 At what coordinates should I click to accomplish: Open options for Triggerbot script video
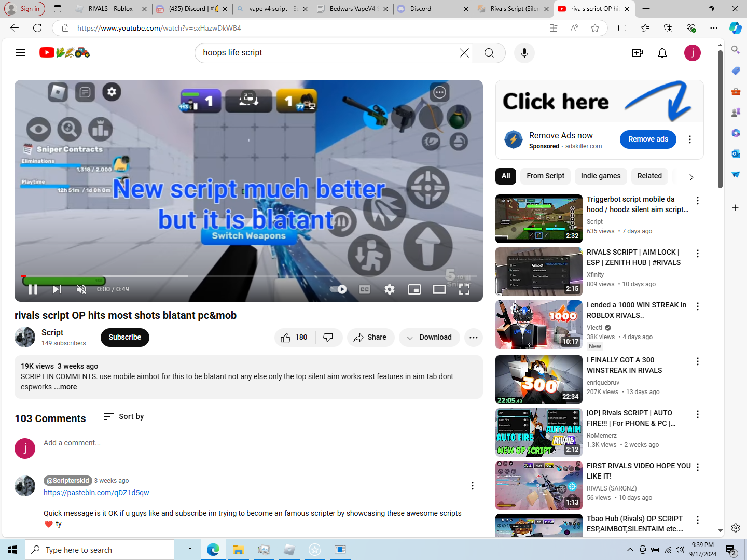(x=698, y=201)
